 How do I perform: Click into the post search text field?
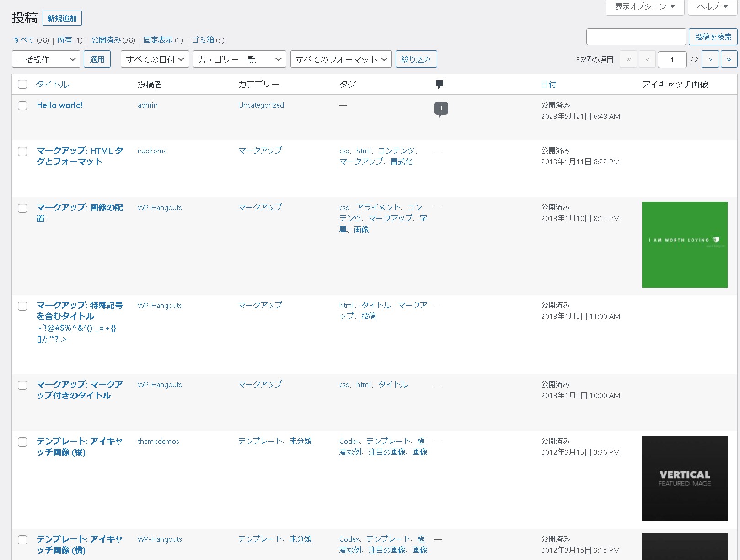[x=636, y=37]
